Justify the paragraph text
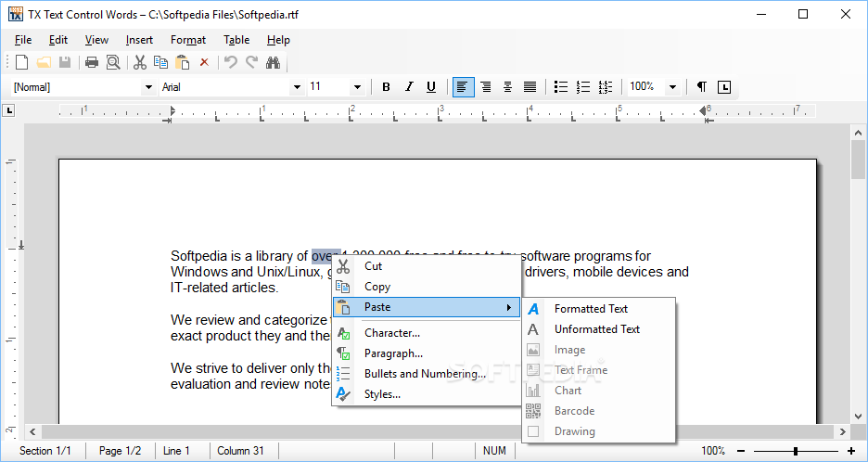868x462 pixels. (x=530, y=87)
